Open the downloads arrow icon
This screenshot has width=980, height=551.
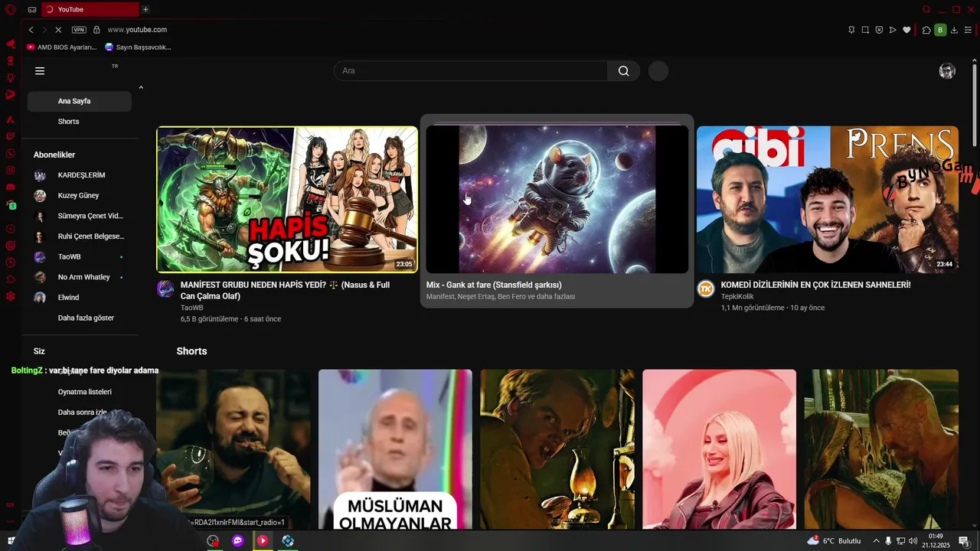pyautogui.click(x=954, y=30)
